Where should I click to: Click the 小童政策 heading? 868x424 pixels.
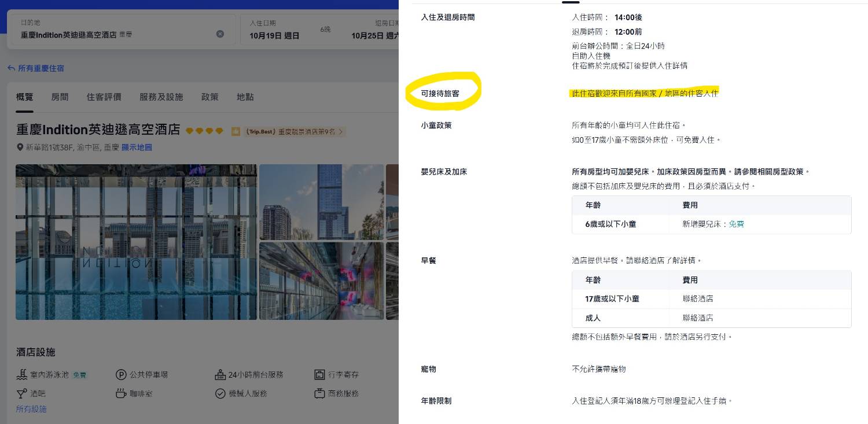436,126
